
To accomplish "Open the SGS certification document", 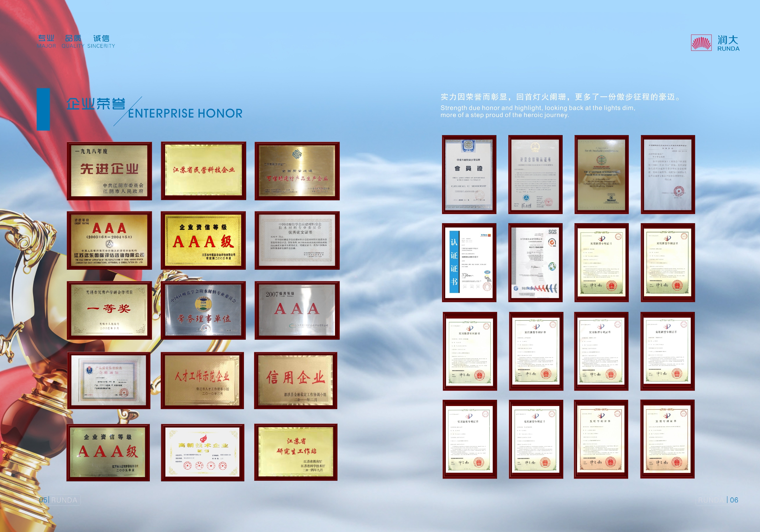I will 536,263.
